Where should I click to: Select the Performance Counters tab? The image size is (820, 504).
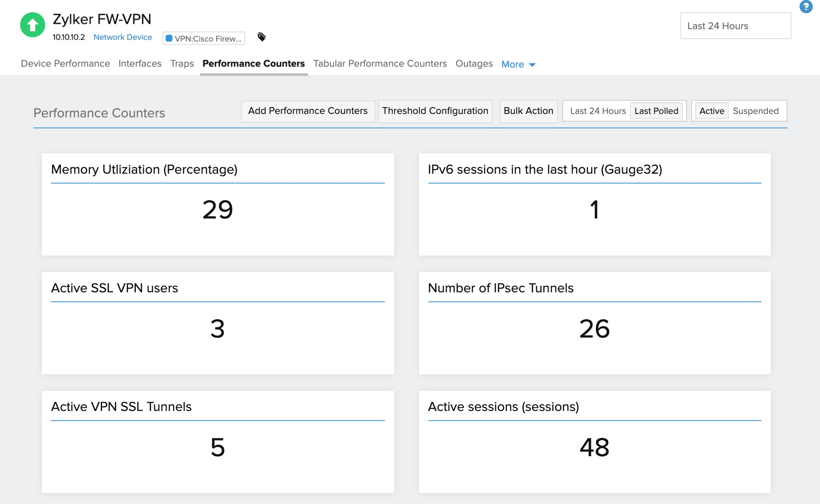pos(253,64)
